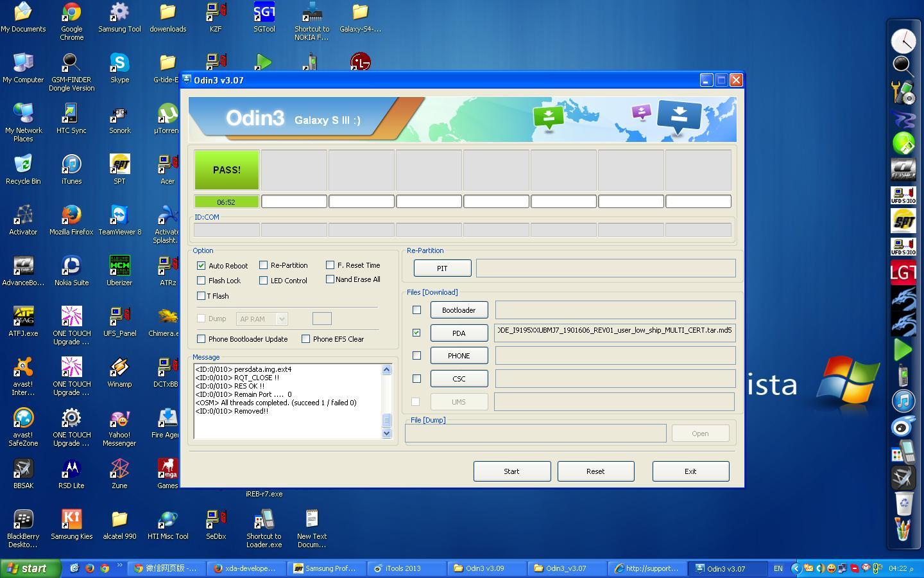Open the Google Chrome desktop icon
This screenshot has height=578, width=924.
71,21
